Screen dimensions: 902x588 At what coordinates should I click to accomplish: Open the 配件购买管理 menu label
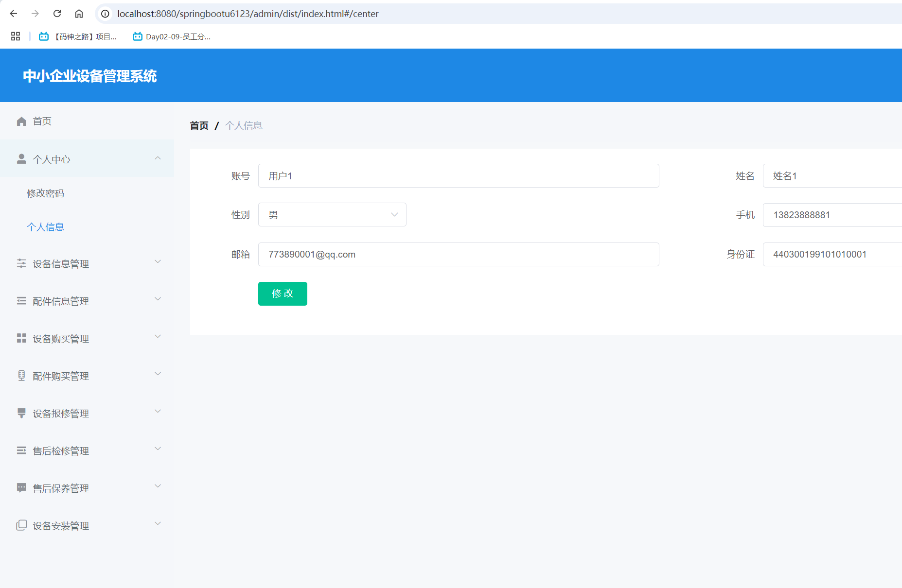[x=61, y=376]
